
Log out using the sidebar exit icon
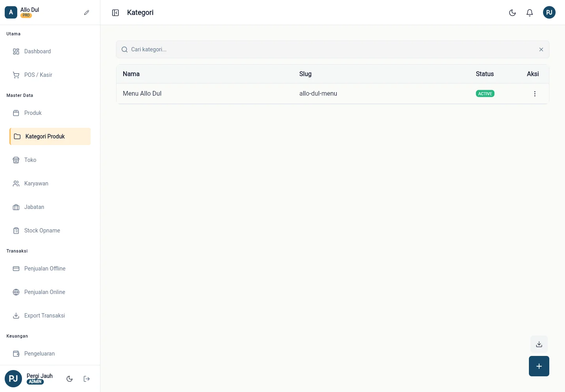(x=87, y=379)
